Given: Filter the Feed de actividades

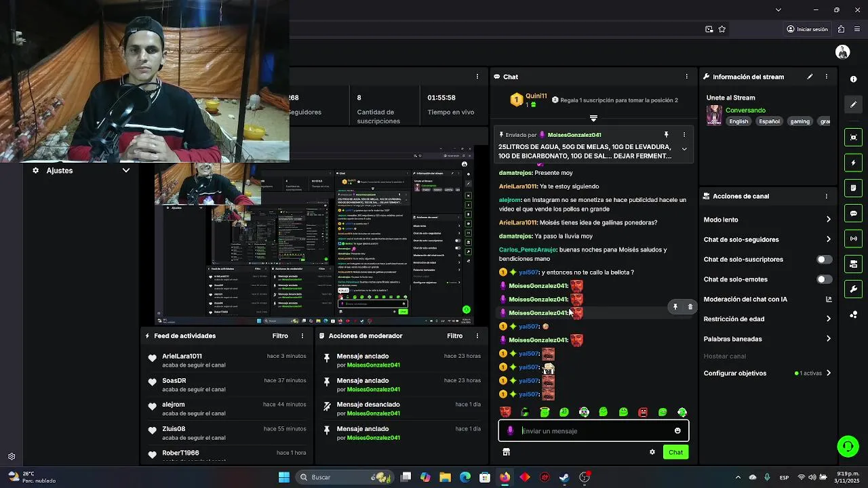Looking at the screenshot, I should pos(280,336).
